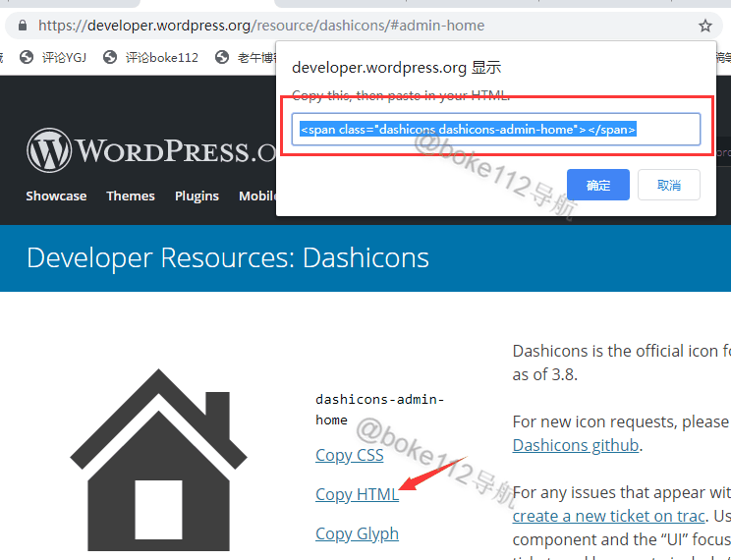Cancel the dialog with 取消 button

point(668,185)
